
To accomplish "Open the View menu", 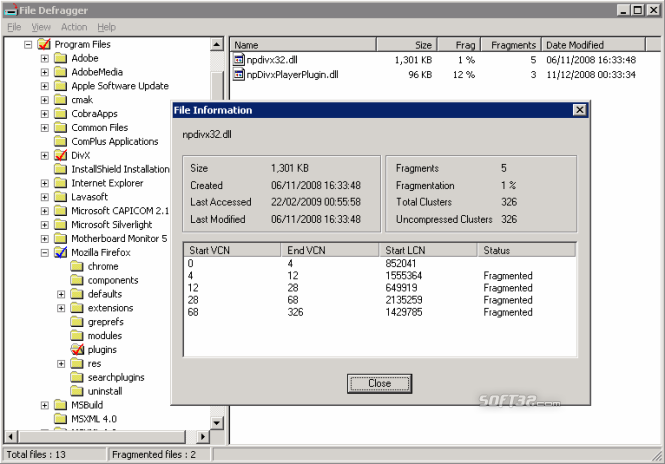I will (41, 27).
